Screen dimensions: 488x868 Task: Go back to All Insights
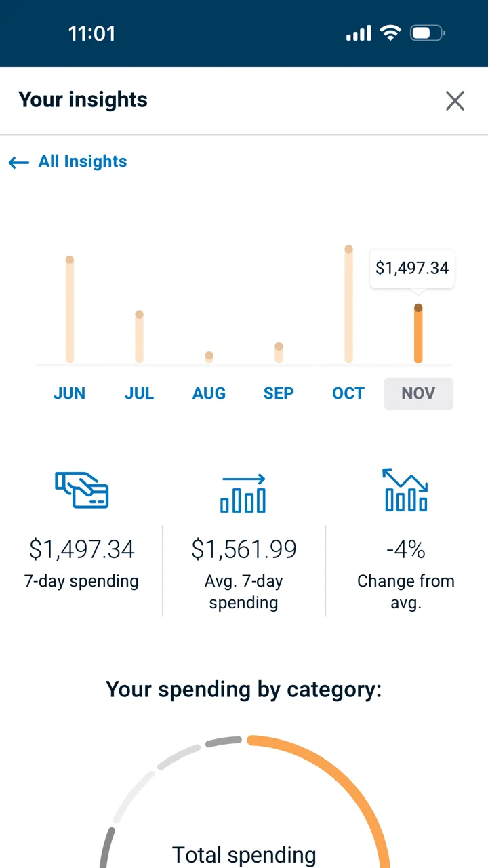point(83,161)
